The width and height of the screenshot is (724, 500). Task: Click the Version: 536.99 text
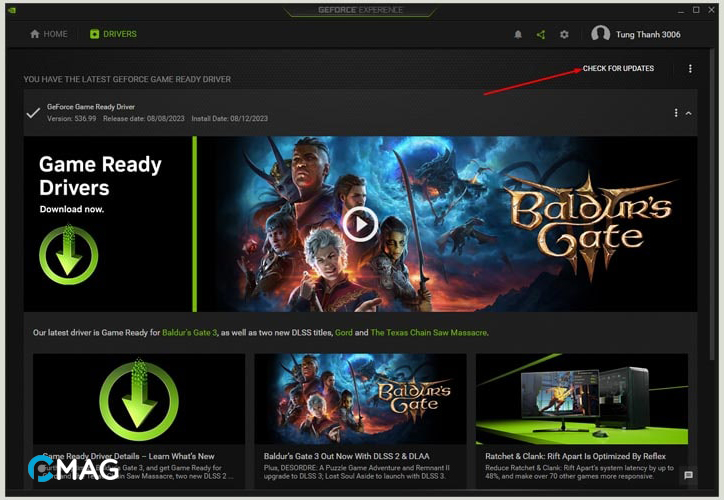(x=72, y=119)
